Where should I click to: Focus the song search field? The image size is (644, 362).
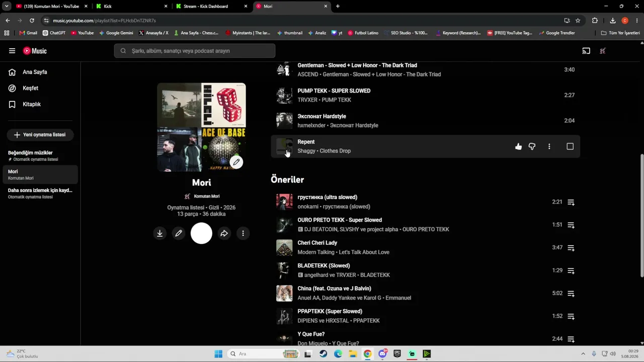[195, 51]
